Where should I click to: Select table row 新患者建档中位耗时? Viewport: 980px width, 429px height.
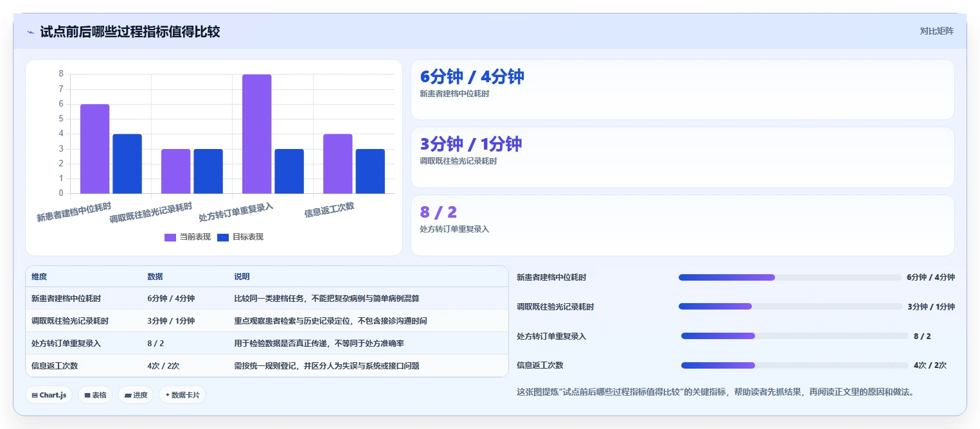pyautogui.click(x=267, y=299)
